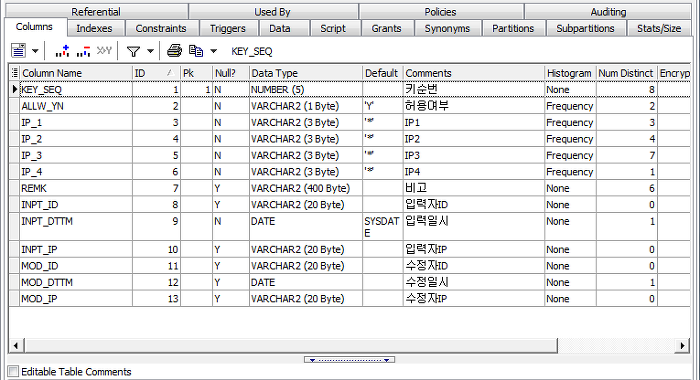The height and width of the screenshot is (380, 700).
Task: Open the filter dropdown arrow
Action: click(150, 51)
